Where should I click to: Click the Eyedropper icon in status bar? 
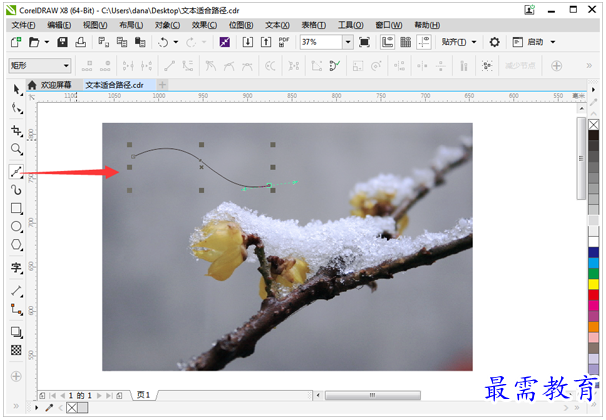pyautogui.click(x=49, y=408)
